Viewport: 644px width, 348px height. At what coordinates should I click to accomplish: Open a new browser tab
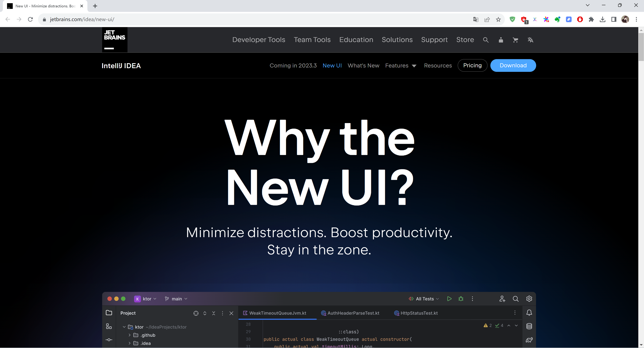pyautogui.click(x=95, y=6)
